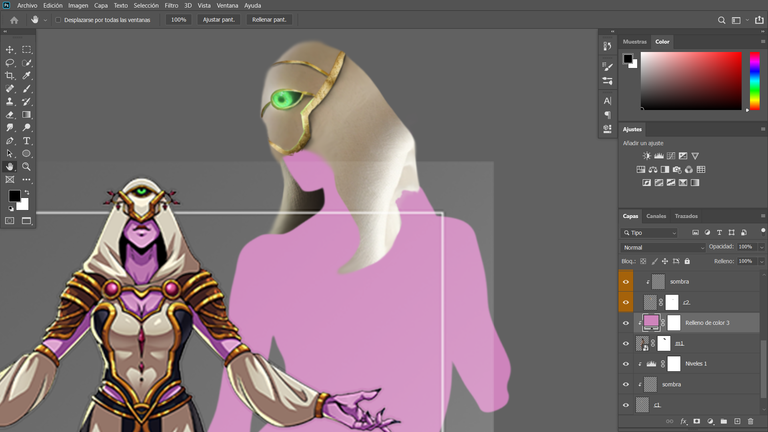The width and height of the screenshot is (768, 432).
Task: Toggle visibility of the c1 layer
Action: 625,405
